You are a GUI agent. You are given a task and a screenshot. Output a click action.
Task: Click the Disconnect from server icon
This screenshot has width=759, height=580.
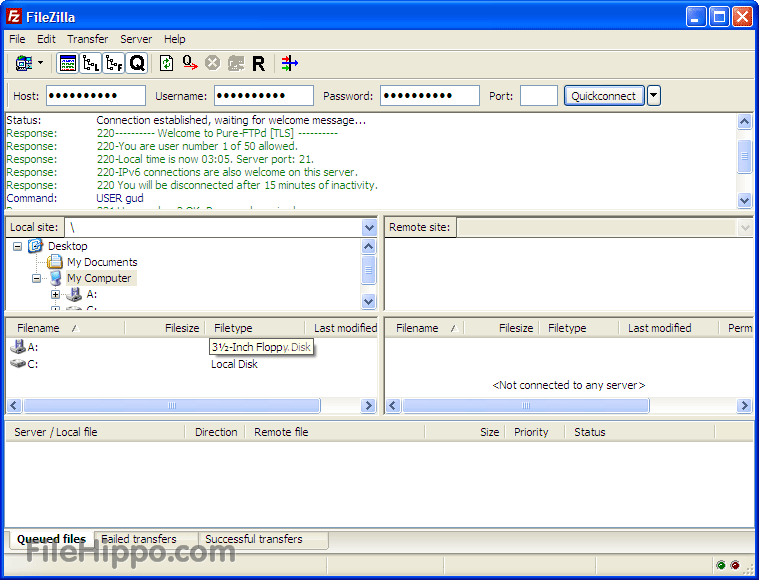click(235, 63)
